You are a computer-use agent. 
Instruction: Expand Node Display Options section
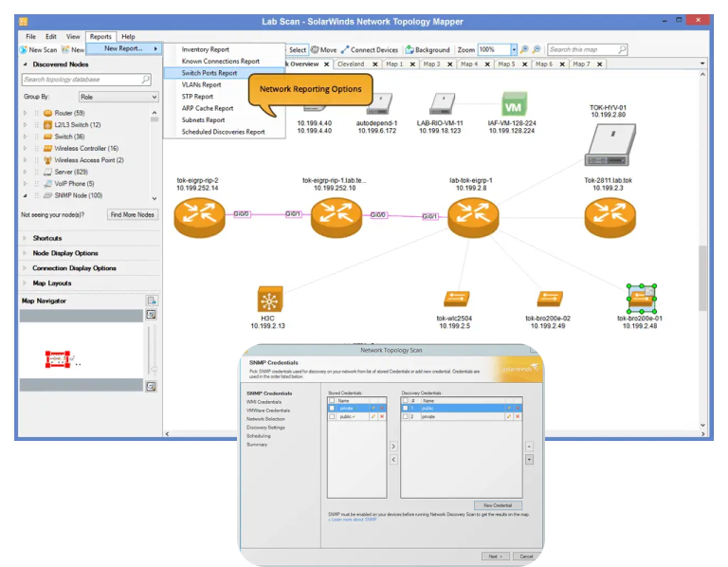[25, 253]
